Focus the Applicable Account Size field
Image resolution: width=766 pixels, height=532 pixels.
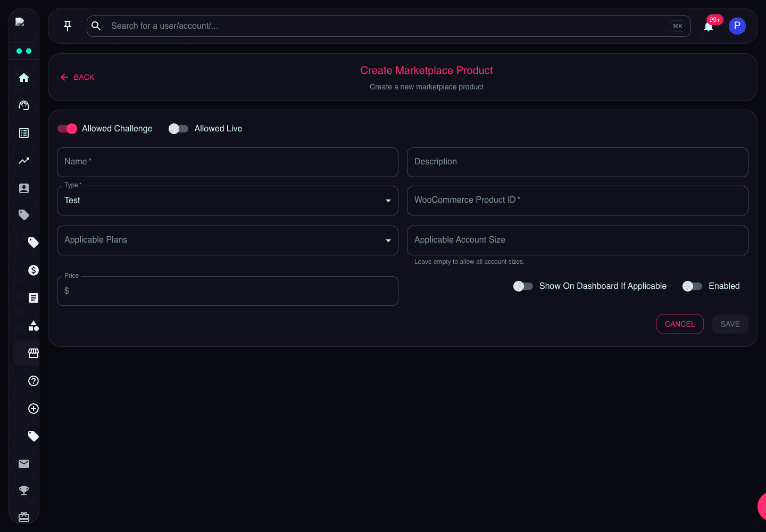578,240
